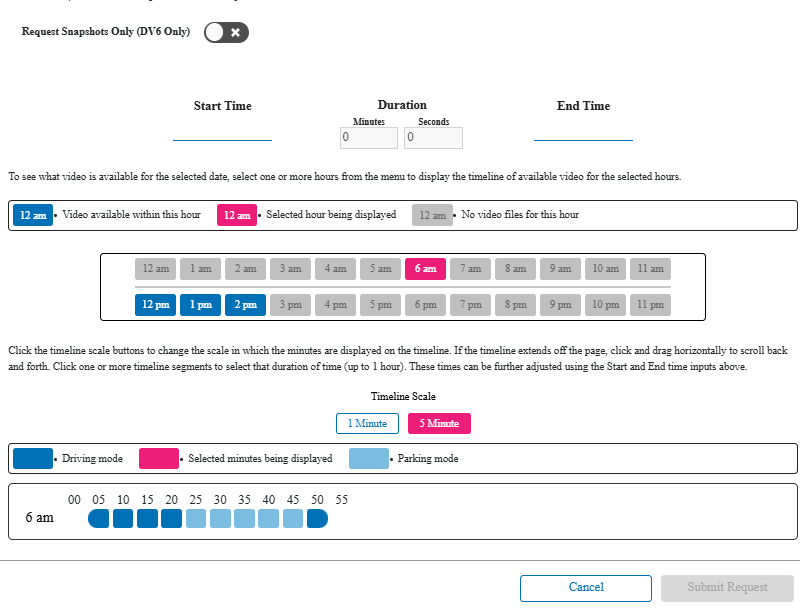
Task: Focus the Duration Seconds field
Action: 433,138
